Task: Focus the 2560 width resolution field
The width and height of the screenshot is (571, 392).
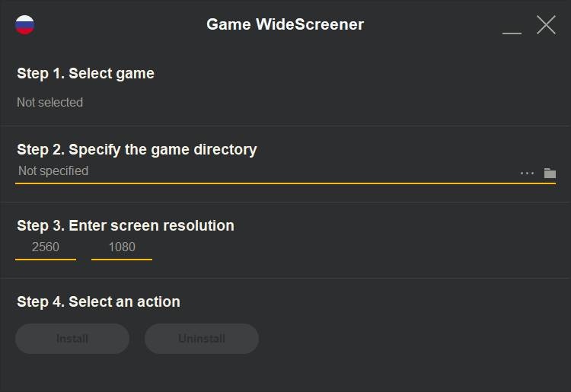Action: [x=46, y=247]
